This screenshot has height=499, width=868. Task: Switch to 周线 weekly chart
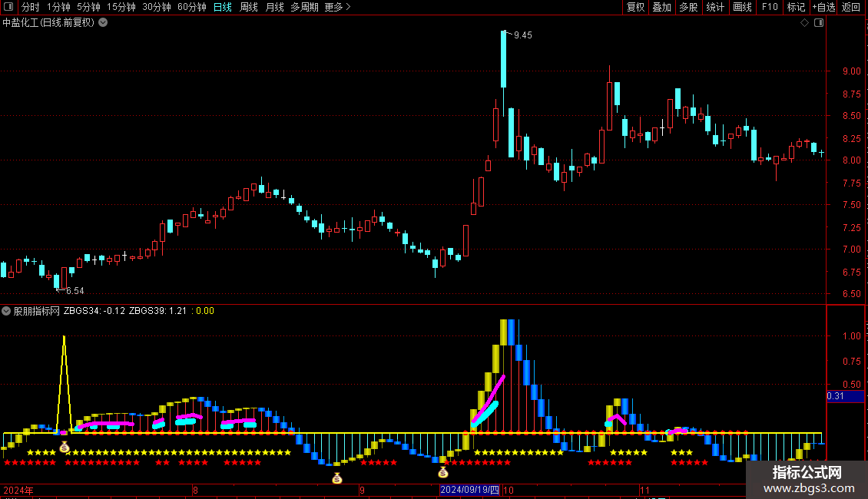(249, 7)
